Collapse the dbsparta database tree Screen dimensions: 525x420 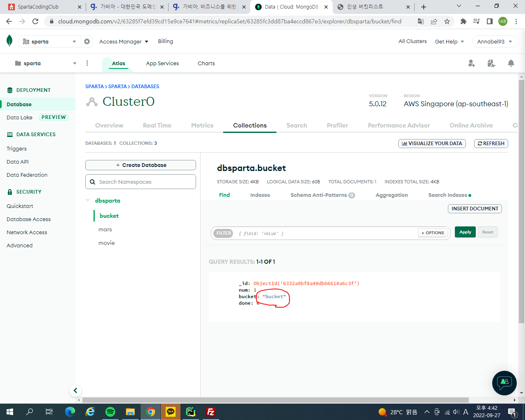pyautogui.click(x=87, y=201)
